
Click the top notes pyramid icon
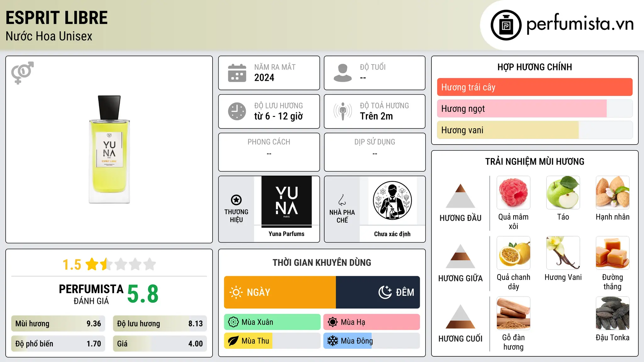(x=460, y=196)
